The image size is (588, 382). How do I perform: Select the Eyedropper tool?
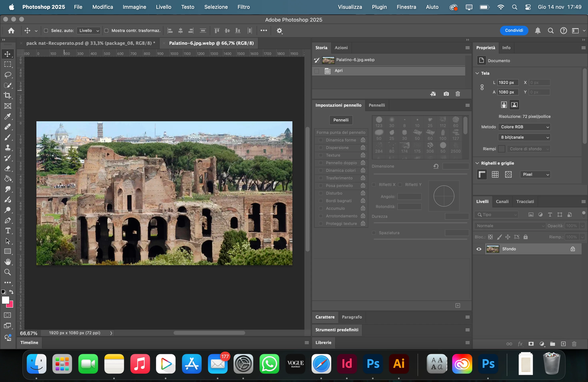click(8, 116)
